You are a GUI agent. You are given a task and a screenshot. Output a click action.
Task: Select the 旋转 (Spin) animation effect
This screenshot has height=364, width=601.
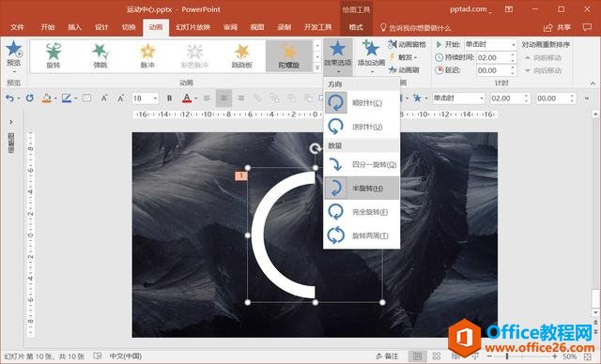54,56
